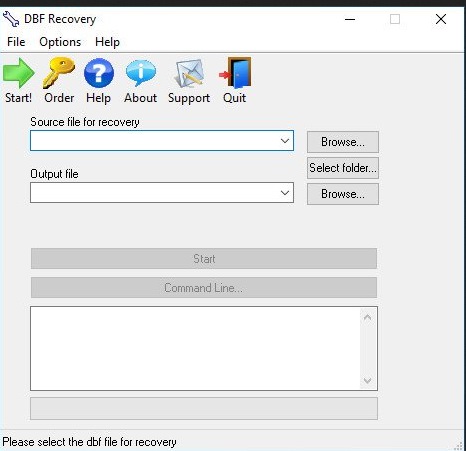Minimize the DBF Recovery window
Viewport: 466px width, 451px height.
point(350,19)
